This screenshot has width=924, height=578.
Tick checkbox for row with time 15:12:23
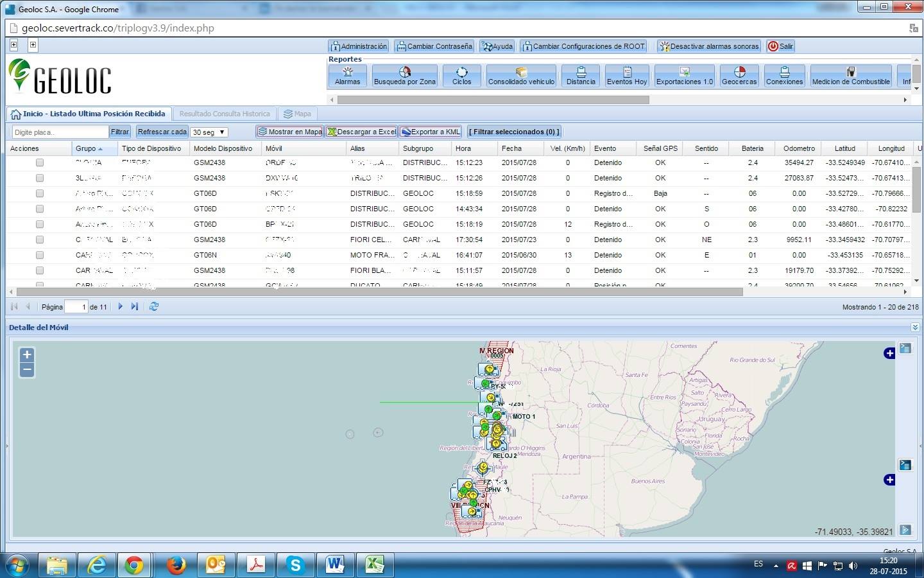[40, 162]
